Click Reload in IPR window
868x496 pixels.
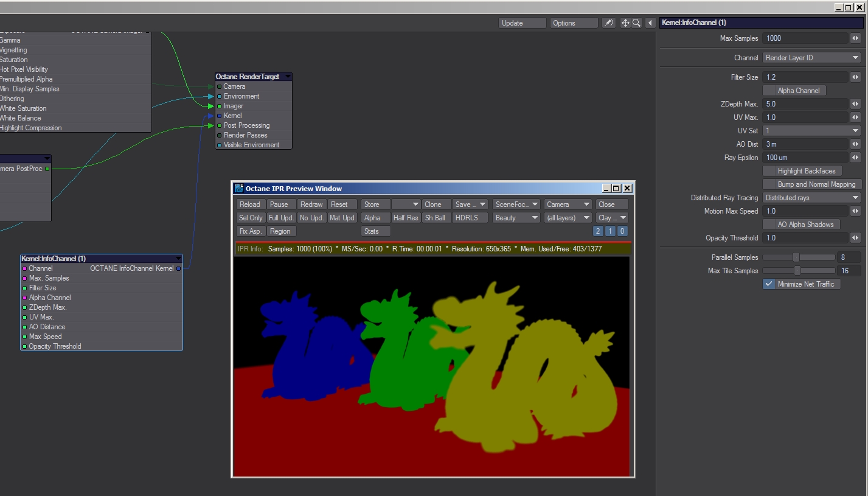click(251, 204)
